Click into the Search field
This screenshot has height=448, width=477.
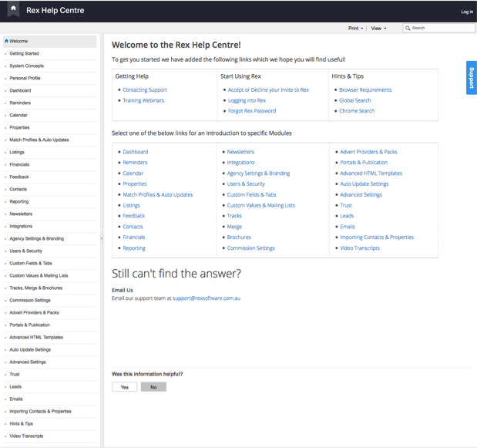click(438, 28)
